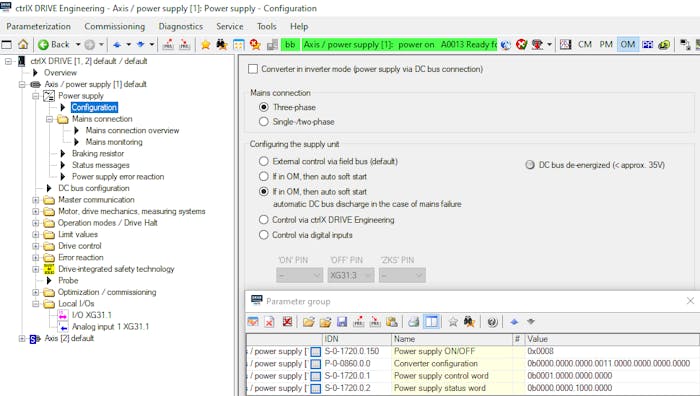Screen dimensions: 700x396
Task: Click help icon in Parameter group toolbar
Action: click(x=492, y=321)
